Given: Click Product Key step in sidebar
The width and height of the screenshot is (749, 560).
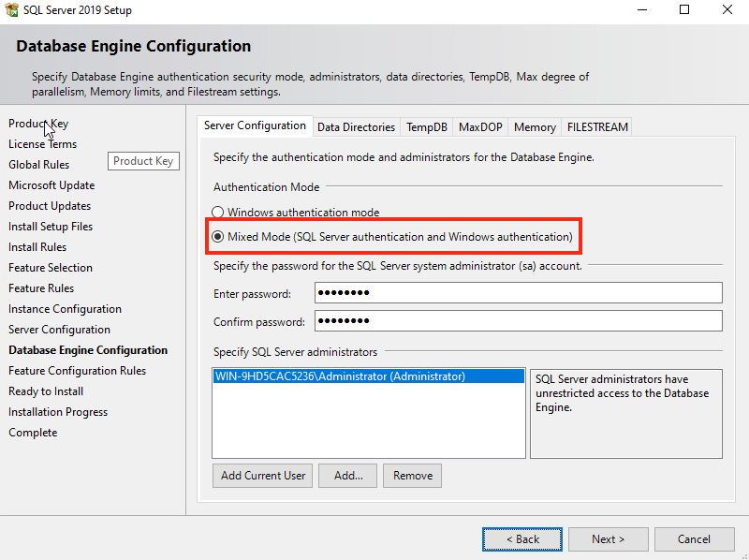Looking at the screenshot, I should [38, 124].
